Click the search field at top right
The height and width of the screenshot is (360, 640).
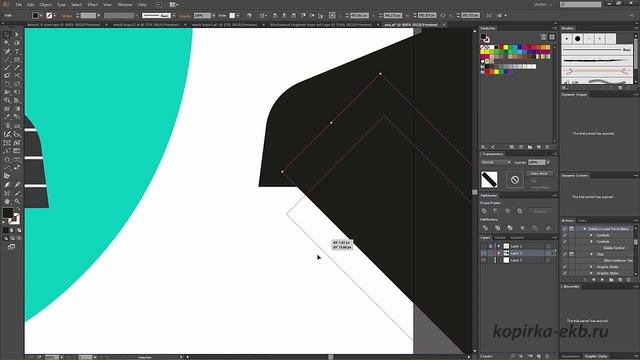click(580, 4)
